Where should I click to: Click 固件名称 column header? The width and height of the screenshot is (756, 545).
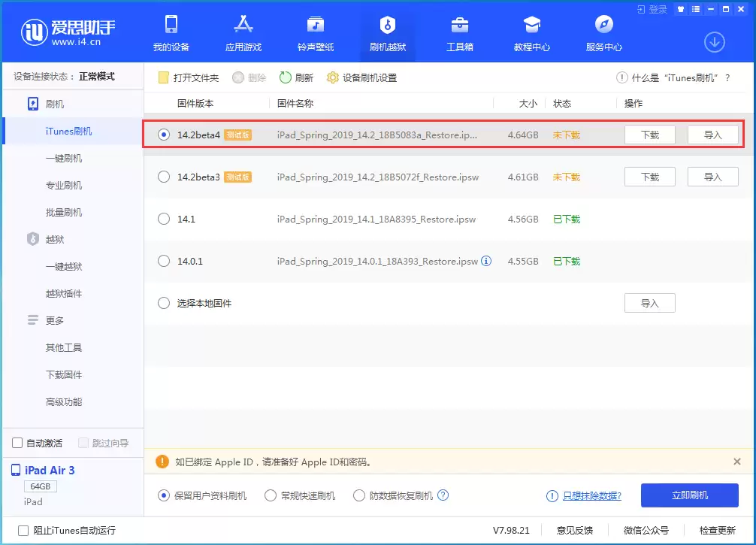click(295, 103)
